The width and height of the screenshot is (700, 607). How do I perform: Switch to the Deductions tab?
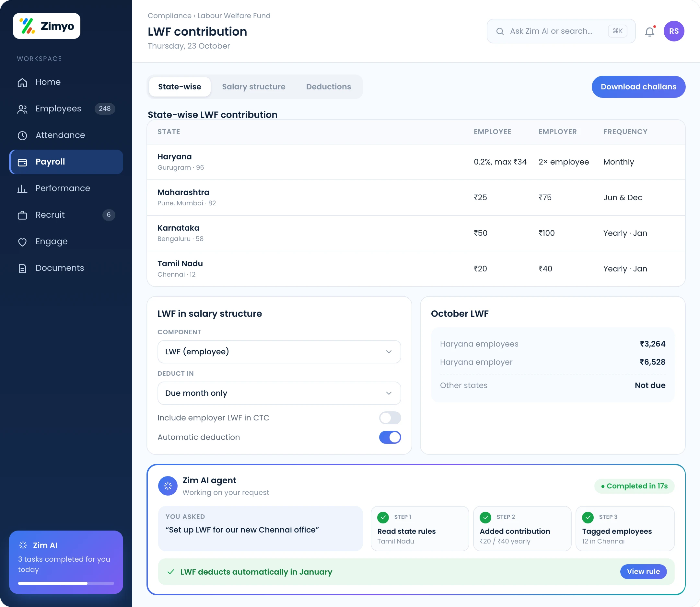(328, 87)
